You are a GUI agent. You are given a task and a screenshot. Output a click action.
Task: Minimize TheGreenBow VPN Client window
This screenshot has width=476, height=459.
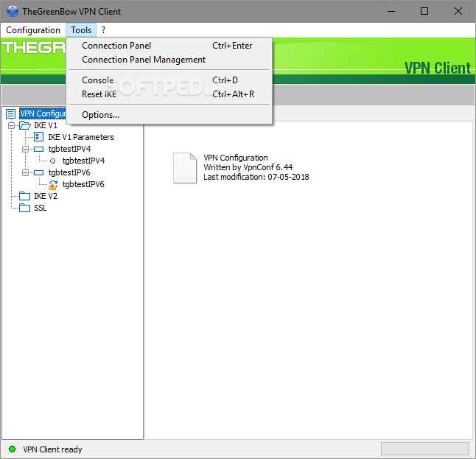391,12
